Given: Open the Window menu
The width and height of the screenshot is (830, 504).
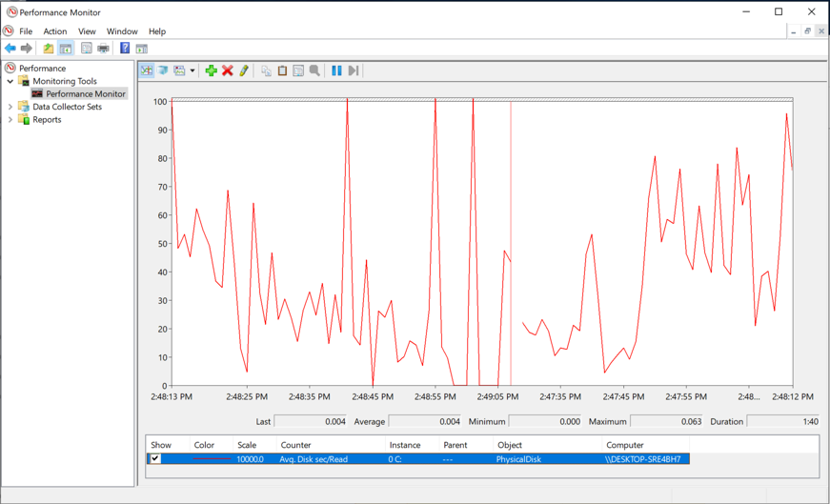Looking at the screenshot, I should click(122, 31).
